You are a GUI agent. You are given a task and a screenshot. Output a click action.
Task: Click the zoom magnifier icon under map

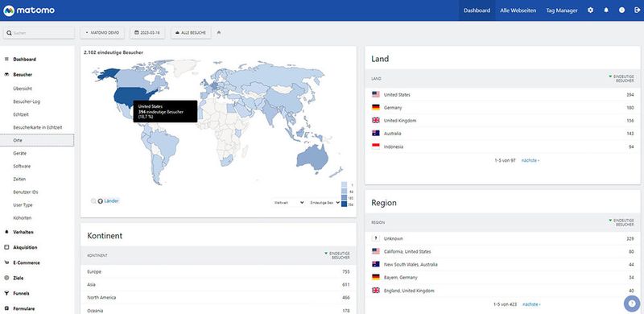click(x=93, y=201)
